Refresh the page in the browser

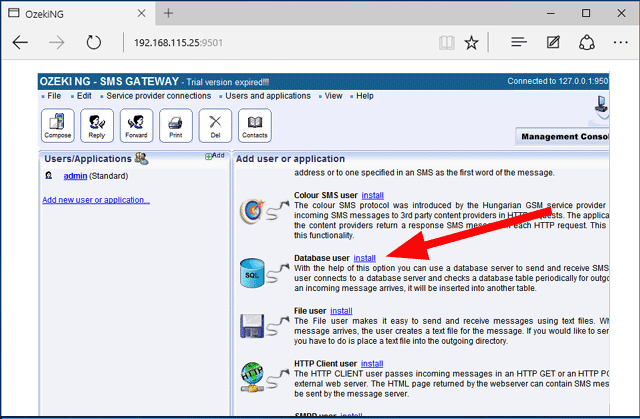93,42
